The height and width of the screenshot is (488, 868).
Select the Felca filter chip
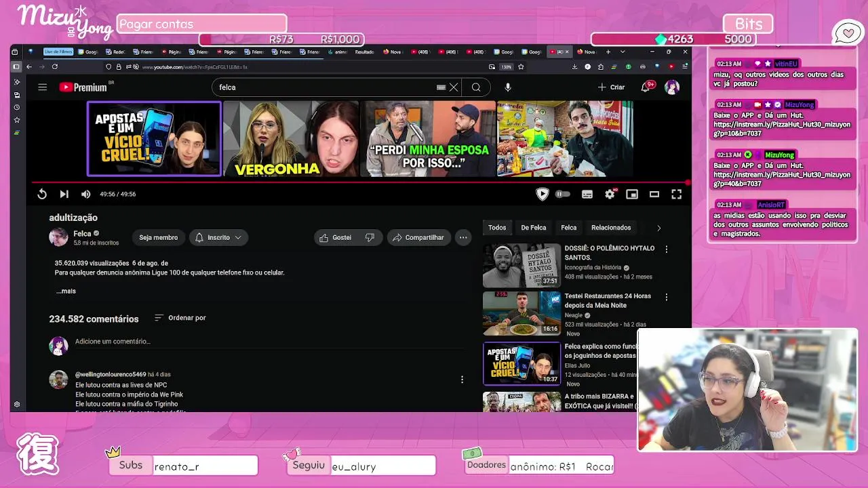[569, 228]
